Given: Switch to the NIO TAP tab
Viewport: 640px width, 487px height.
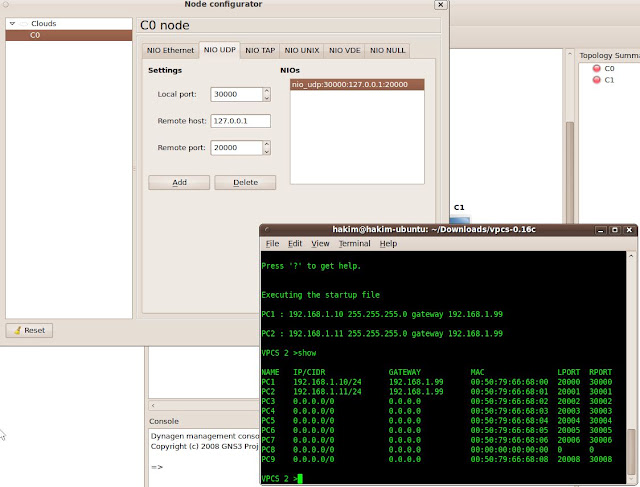Looking at the screenshot, I should coord(260,50).
